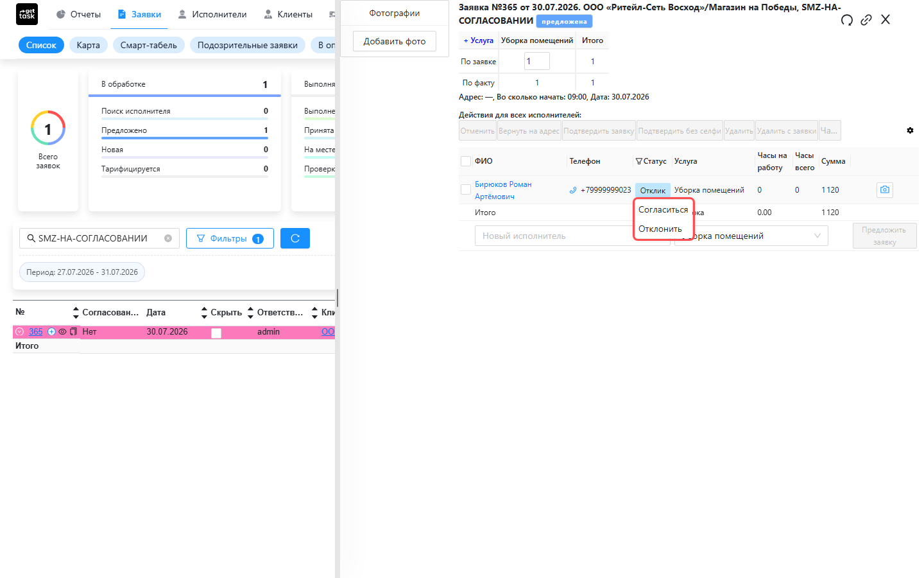
Task: Open the support headset icon in the header
Action: 847,20
